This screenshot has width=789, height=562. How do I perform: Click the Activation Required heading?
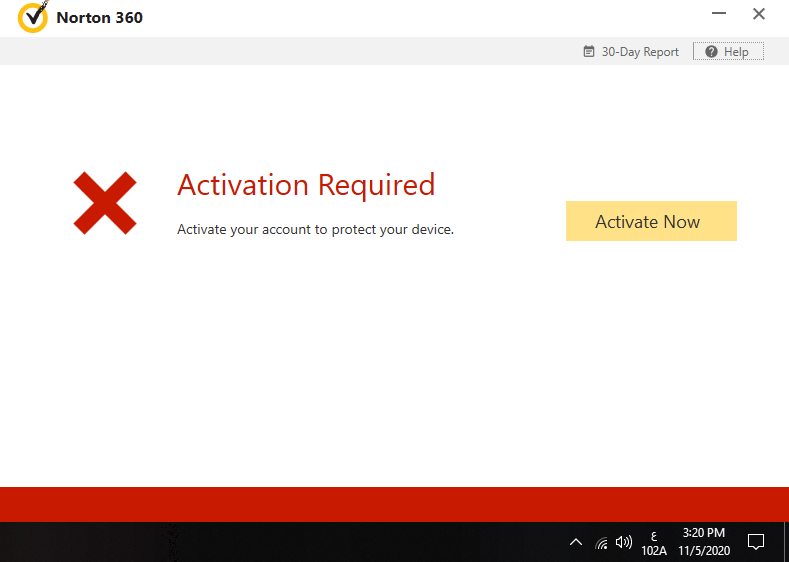306,185
